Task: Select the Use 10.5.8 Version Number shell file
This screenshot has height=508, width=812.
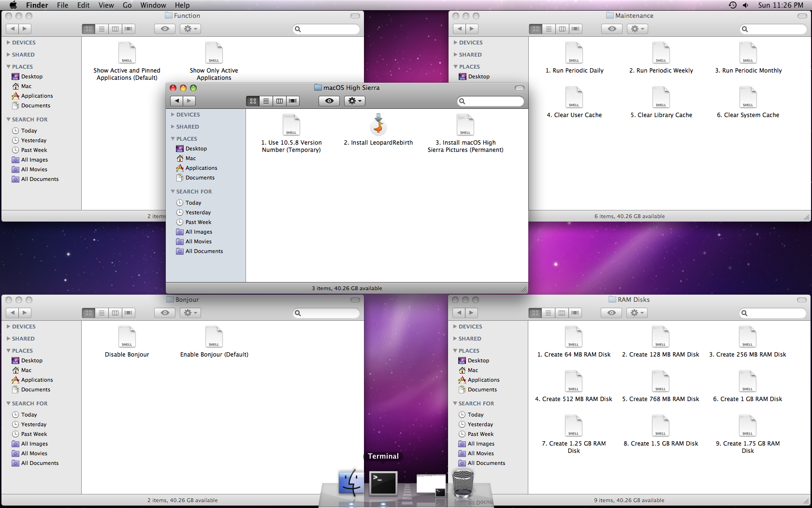Action: 291,125
